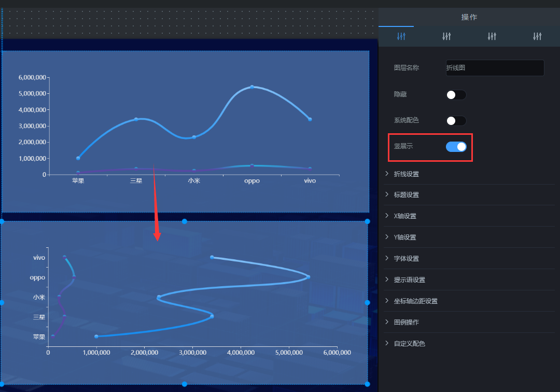Toggle the 系统配色 switch

456,121
